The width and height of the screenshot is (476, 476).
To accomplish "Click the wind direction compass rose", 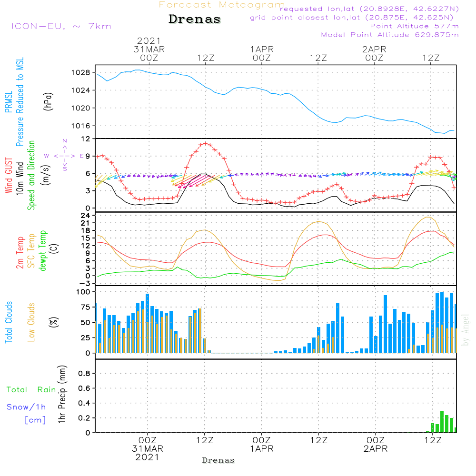I will pos(64,156).
